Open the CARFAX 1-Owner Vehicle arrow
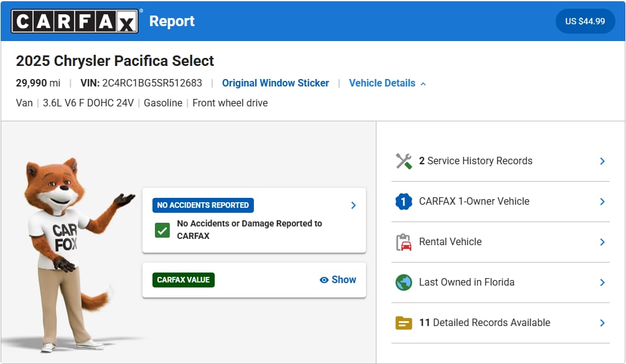This screenshot has width=626, height=364. pyautogui.click(x=602, y=202)
